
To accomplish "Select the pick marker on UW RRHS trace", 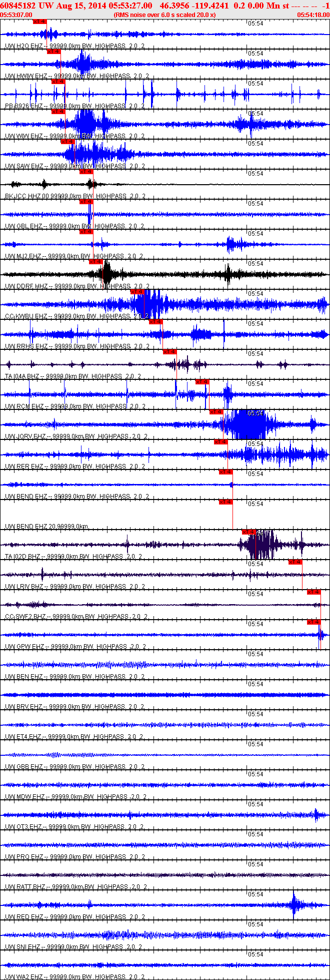I will point(156,322).
